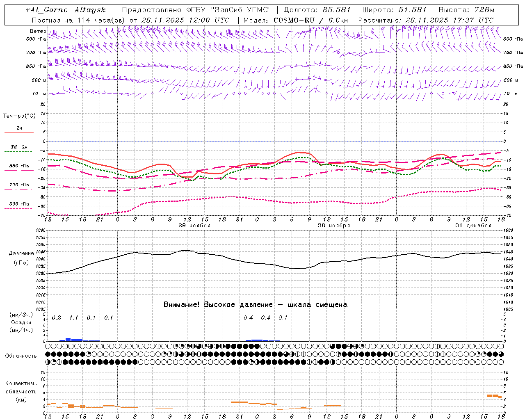This screenshot has height=420, width=525.
Task: Select the text ФГБУ "ЗапСиб УГМС"
Action: pyautogui.click(x=229, y=10)
